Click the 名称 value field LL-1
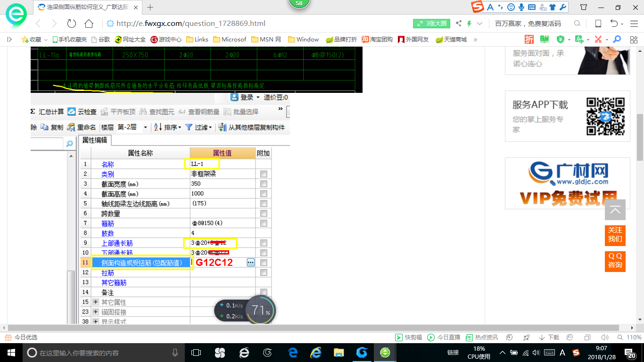This screenshot has width=644, height=362. click(x=223, y=164)
